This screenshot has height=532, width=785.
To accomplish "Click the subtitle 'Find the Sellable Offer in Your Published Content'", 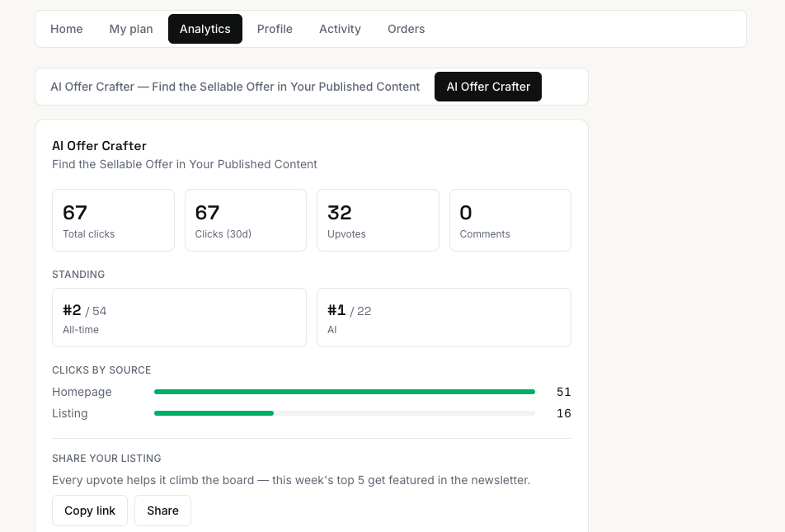I will click(x=185, y=164).
